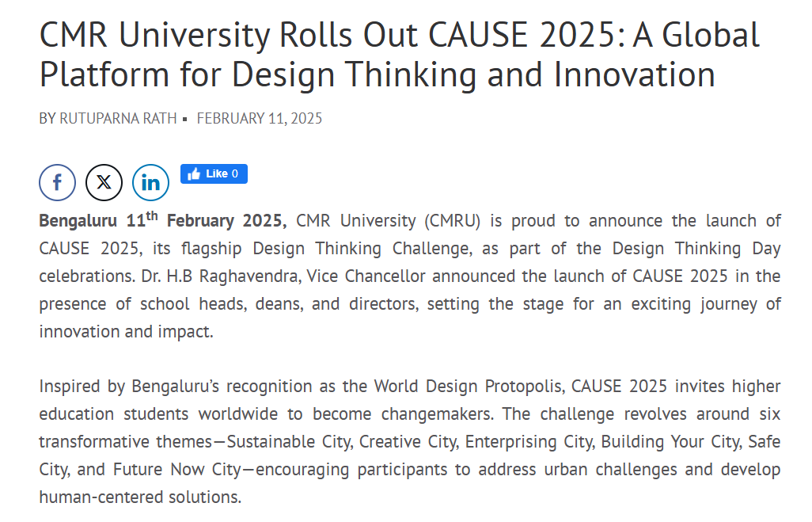Share the article on LinkedIn
812x522 pixels.
pos(150,183)
